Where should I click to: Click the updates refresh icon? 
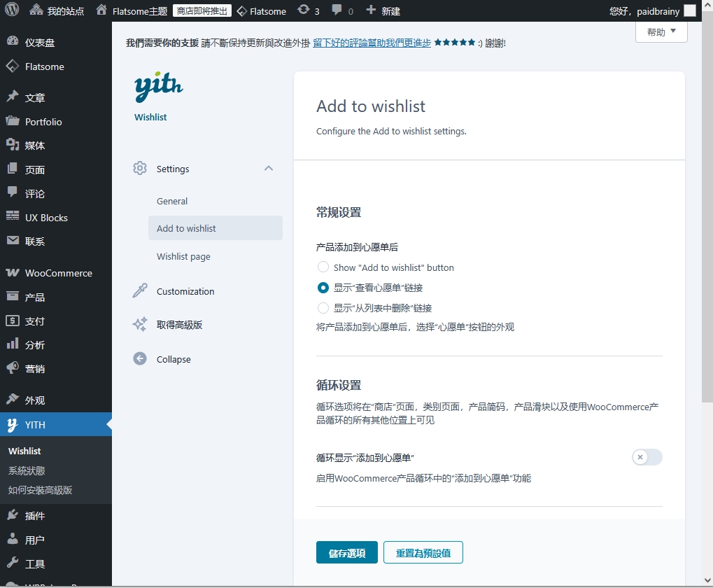(x=303, y=10)
